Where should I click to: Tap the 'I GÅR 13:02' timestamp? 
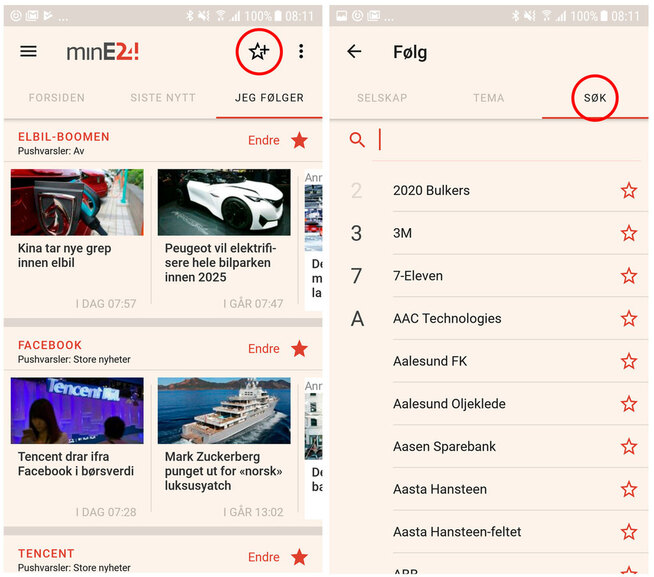pos(253,512)
